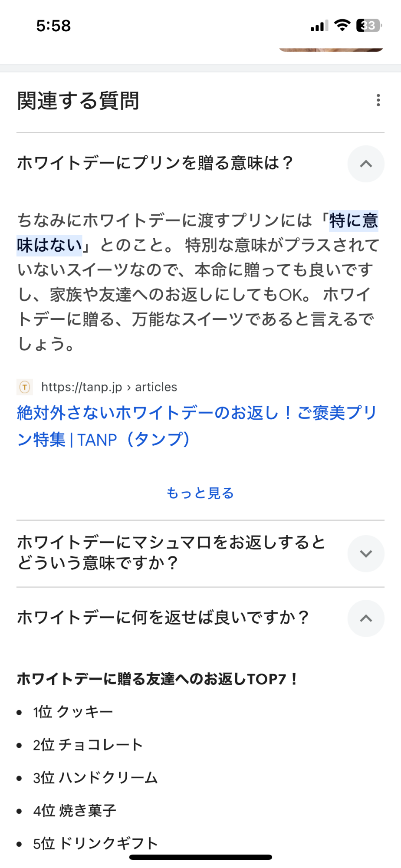Tap the 関連する質問 section heading

78,101
